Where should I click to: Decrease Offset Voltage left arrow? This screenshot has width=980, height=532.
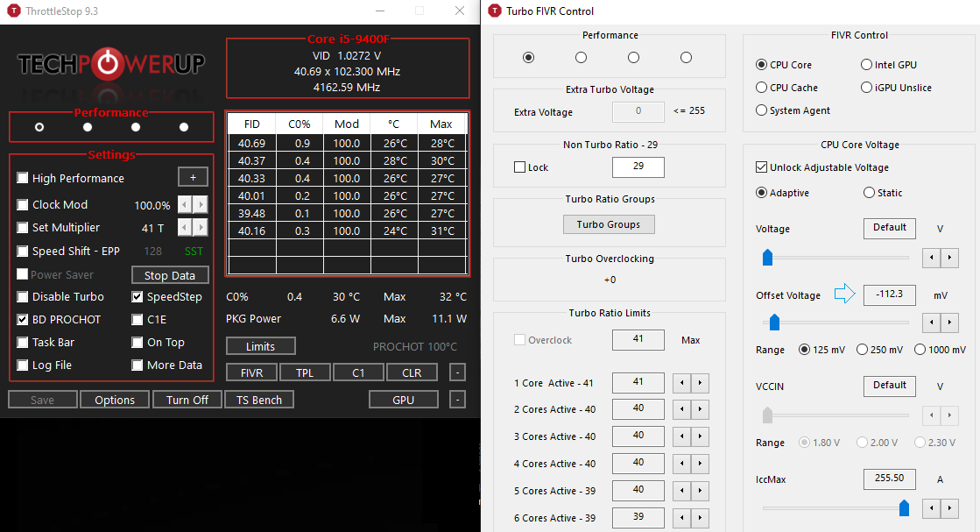(x=932, y=322)
